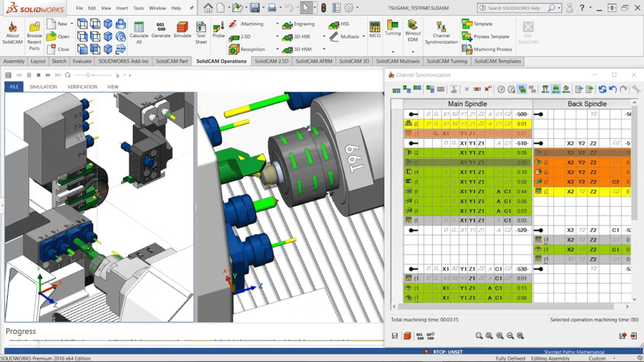Screen dimensions: 644x362
Task: Expand the Multiaxis dropdown arrow
Action: 363,36
